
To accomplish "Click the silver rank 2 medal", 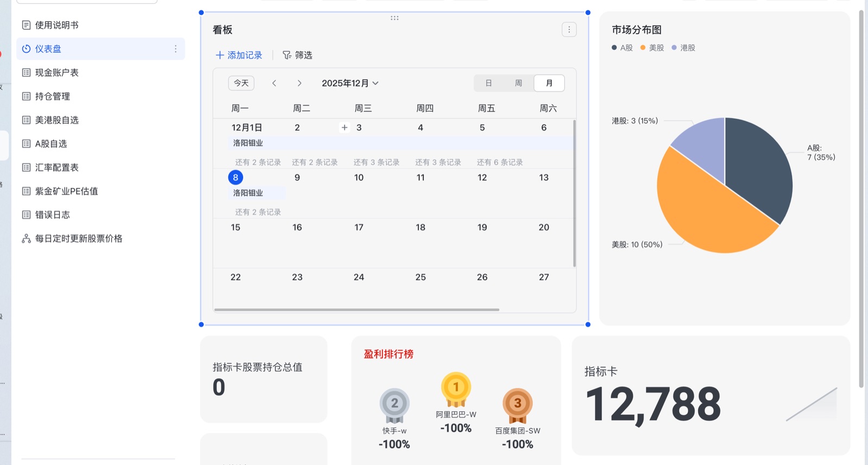I will pyautogui.click(x=394, y=405).
